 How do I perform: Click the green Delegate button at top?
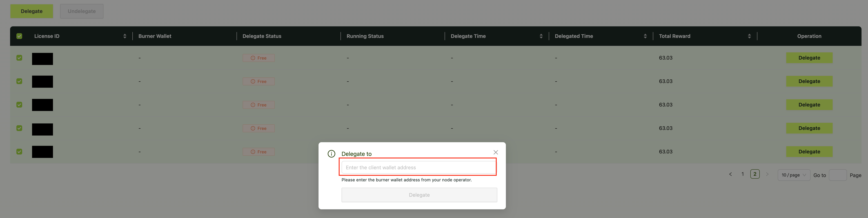pos(32,11)
